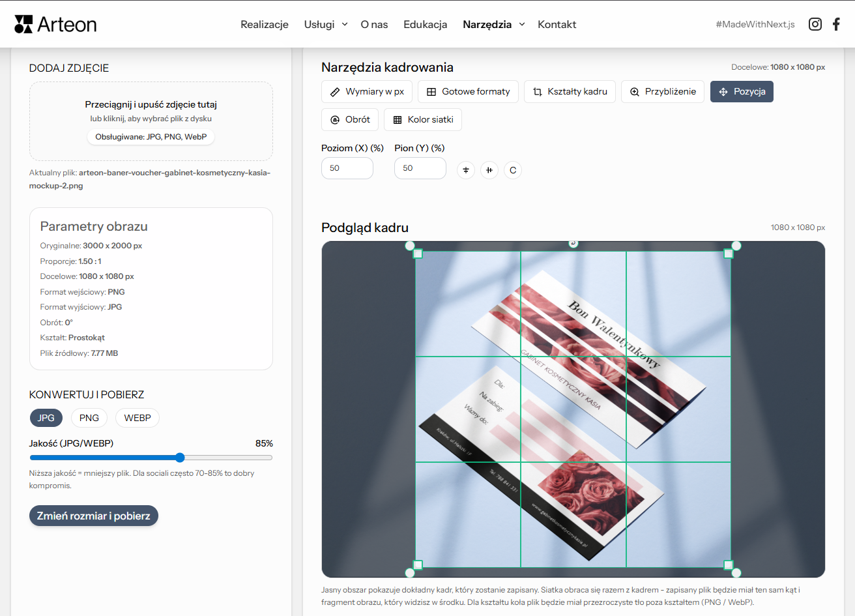Open the Kształty kadru crop shapes tool
Viewport: 855px width, 616px height.
570,91
